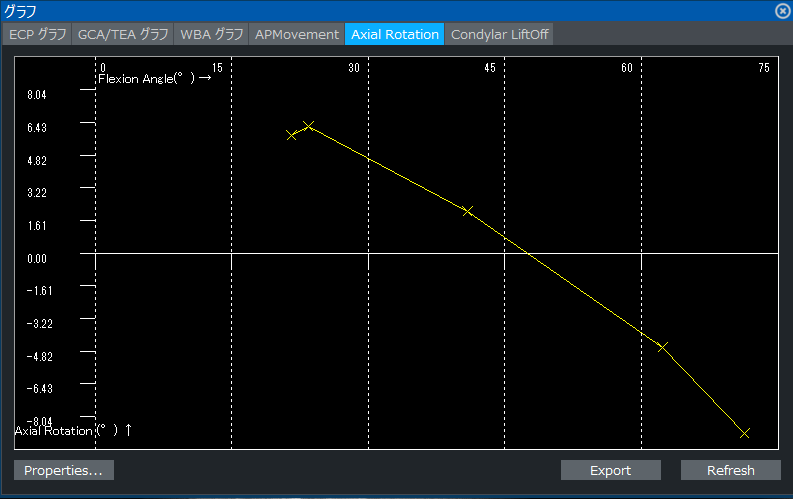Close the グラフ window
Image resolution: width=793 pixels, height=499 pixels.
[781, 11]
